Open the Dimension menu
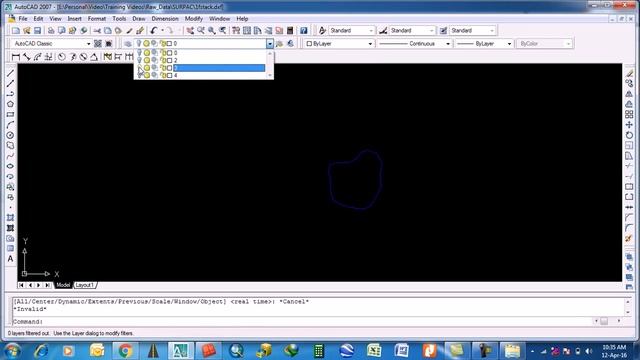Image resolution: width=640 pixels, height=360 pixels. pyautogui.click(x=165, y=19)
